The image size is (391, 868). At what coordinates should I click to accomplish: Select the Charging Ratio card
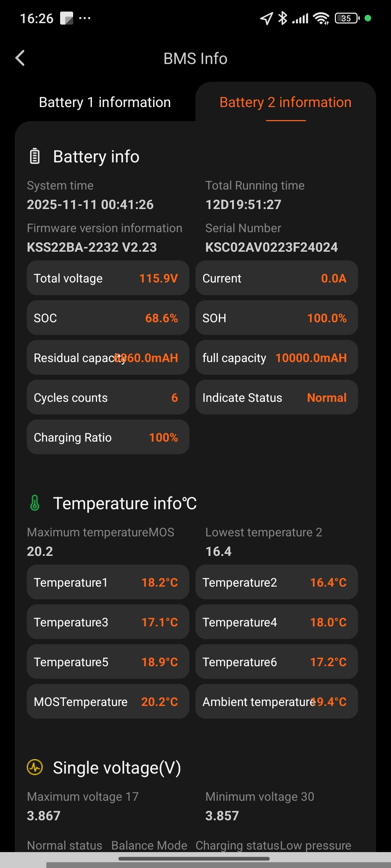point(108,437)
